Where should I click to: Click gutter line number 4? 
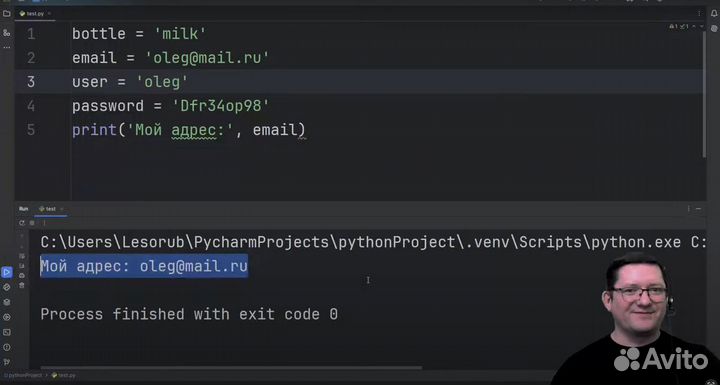pos(31,106)
